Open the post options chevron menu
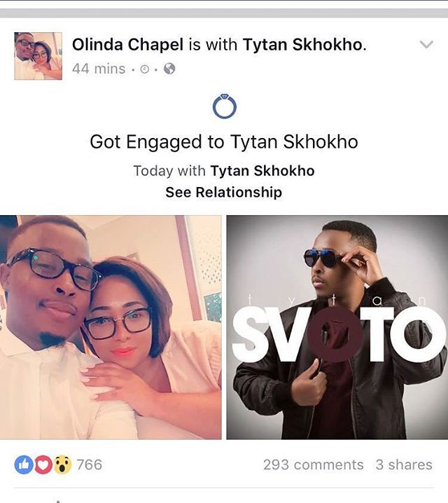The height and width of the screenshot is (503, 448). tap(426, 44)
